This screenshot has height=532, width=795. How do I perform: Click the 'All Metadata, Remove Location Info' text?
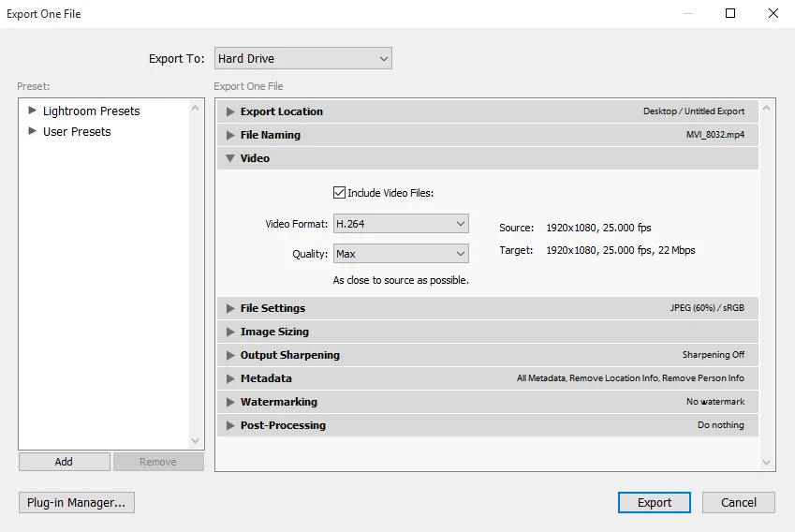tap(587, 377)
